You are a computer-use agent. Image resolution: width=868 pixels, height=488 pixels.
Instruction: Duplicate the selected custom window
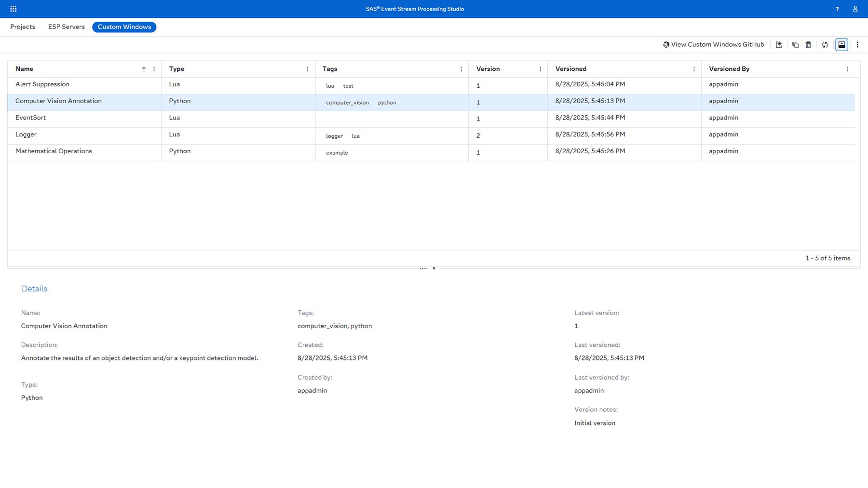point(795,44)
